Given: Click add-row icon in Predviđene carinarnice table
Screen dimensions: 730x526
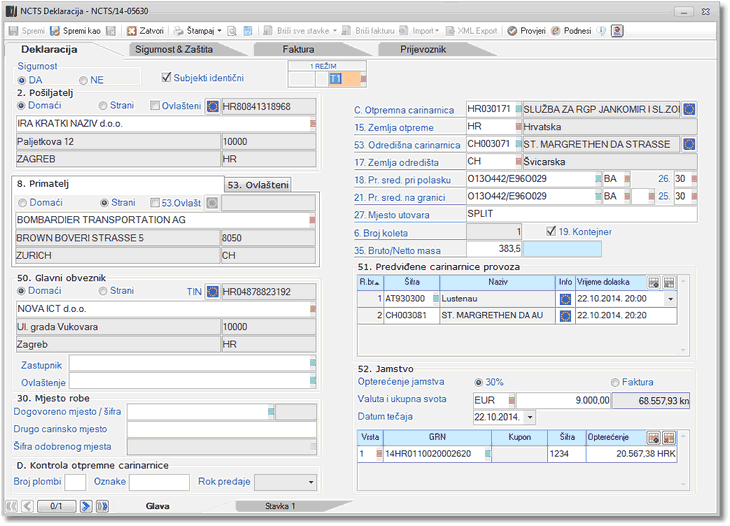Looking at the screenshot, I should tap(654, 283).
